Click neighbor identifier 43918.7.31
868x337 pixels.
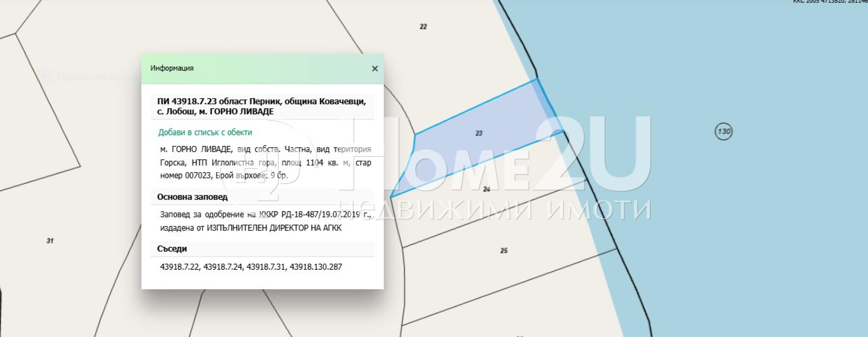click(x=266, y=267)
